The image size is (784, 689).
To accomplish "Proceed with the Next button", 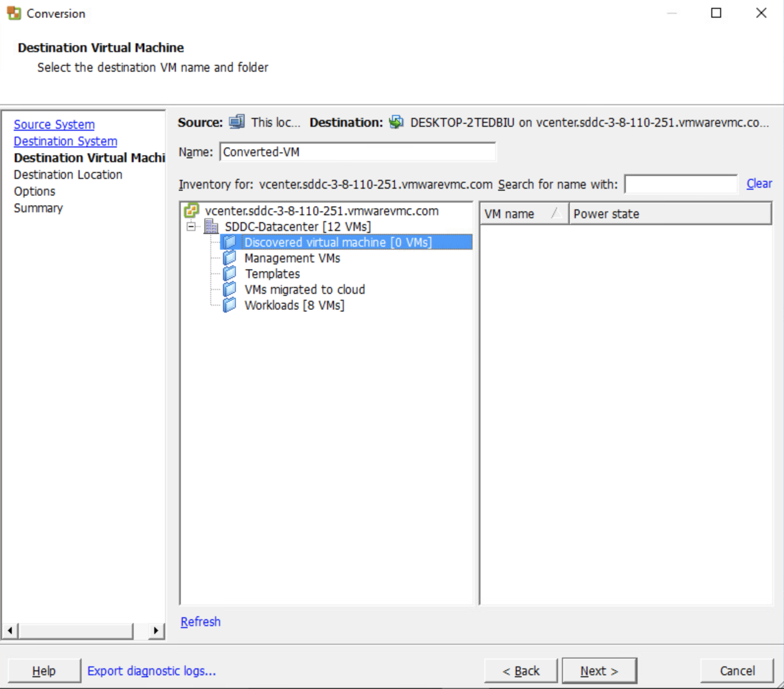I will coord(599,671).
